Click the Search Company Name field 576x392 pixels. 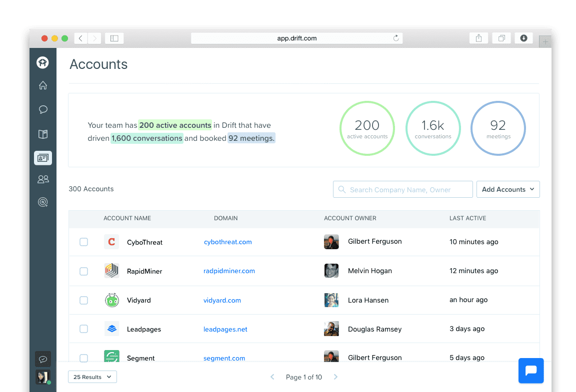click(x=402, y=190)
